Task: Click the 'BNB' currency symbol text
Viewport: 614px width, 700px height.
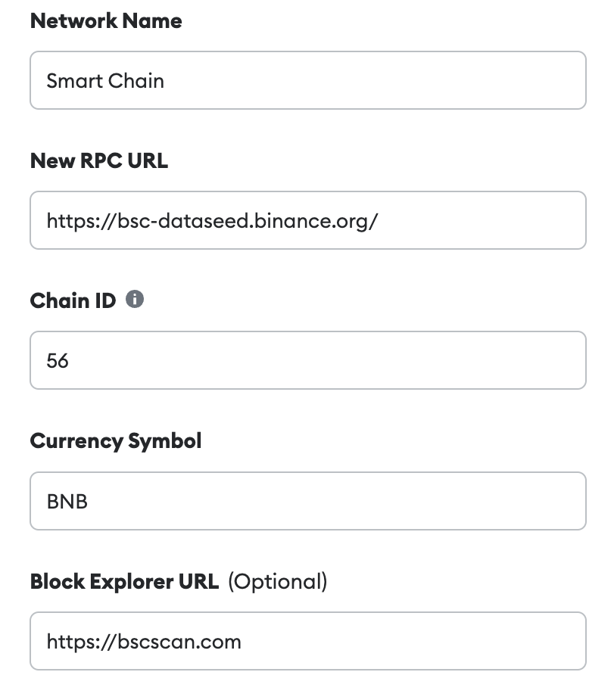Action: (x=67, y=501)
